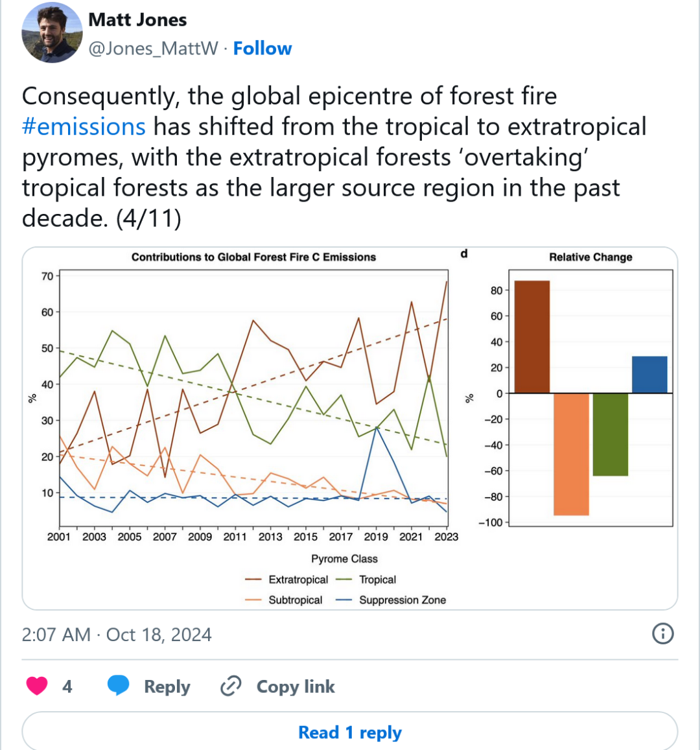The width and height of the screenshot is (700, 750).
Task: Like the tweet with heart icon
Action: (x=37, y=686)
